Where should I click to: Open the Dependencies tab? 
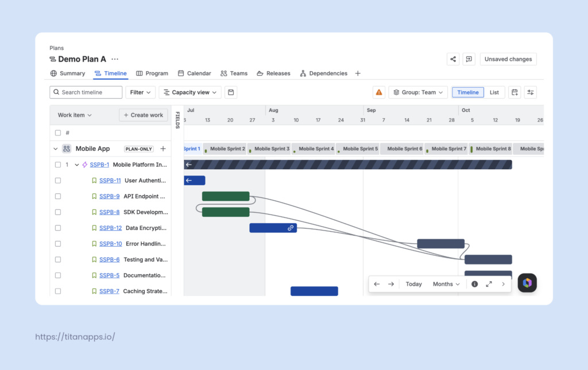pyautogui.click(x=324, y=73)
